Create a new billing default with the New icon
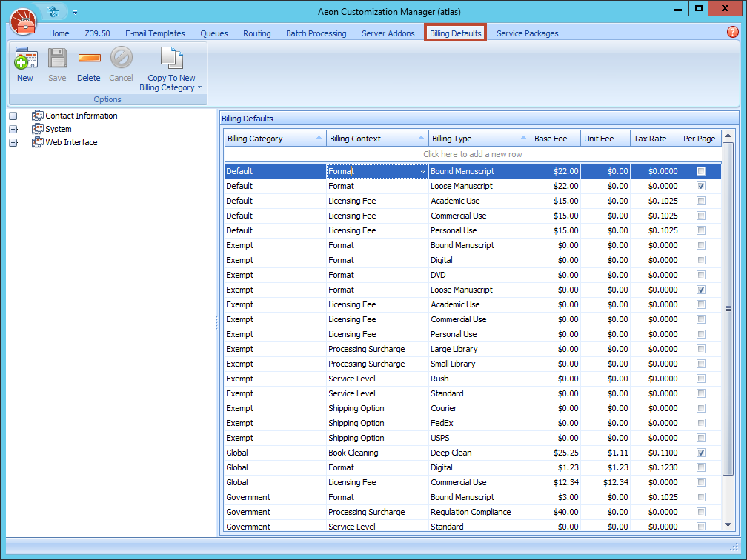 tap(24, 65)
